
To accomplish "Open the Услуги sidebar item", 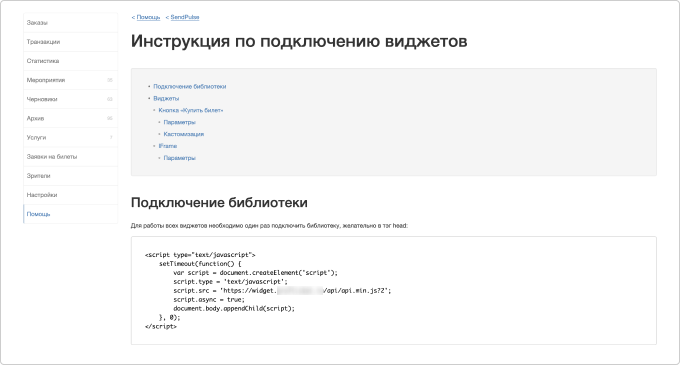I will coord(70,137).
